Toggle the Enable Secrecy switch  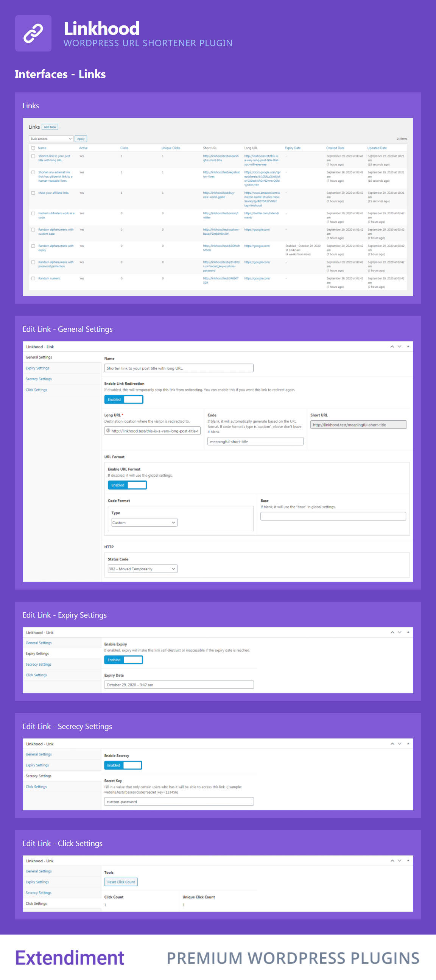pos(123,765)
